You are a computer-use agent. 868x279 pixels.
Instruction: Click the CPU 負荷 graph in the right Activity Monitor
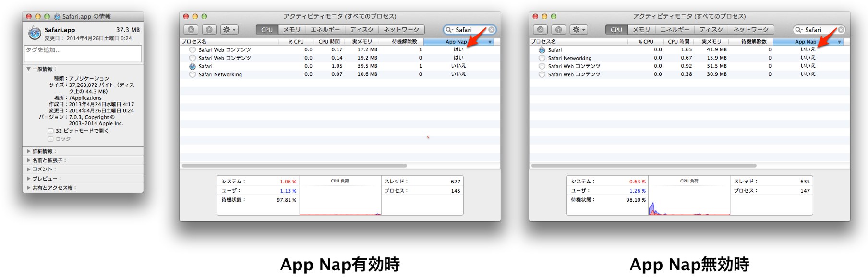[x=689, y=195]
